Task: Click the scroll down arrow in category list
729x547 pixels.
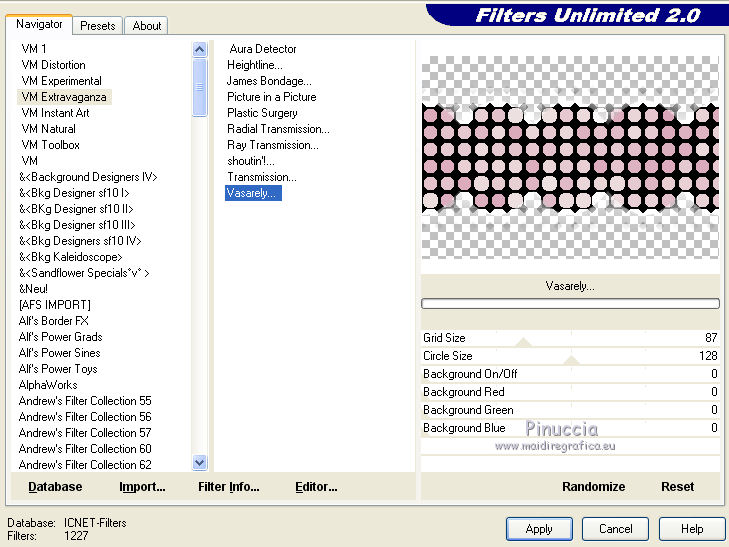Action: [x=199, y=462]
